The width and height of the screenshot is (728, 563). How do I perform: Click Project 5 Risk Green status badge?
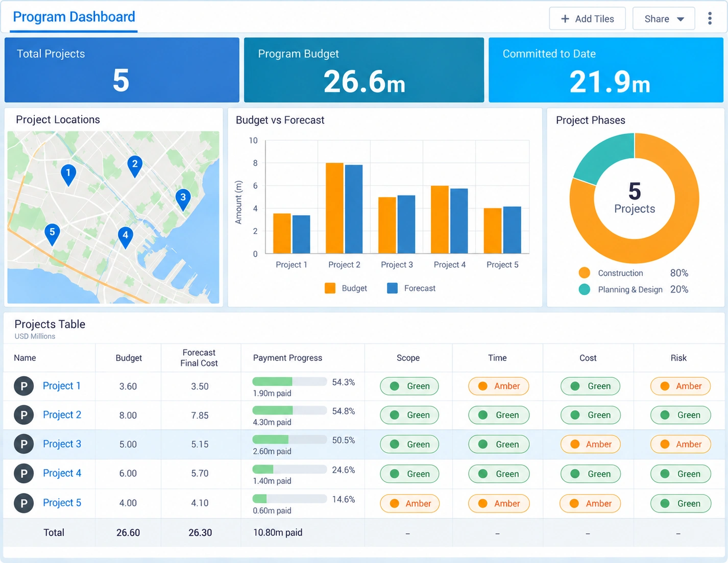click(681, 503)
